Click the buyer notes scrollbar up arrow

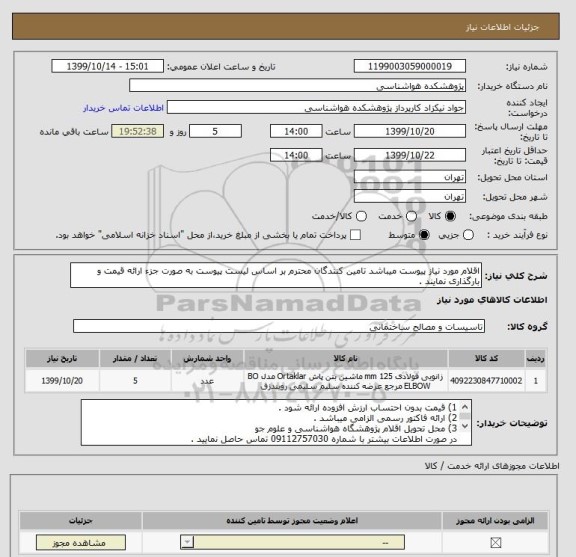pyautogui.click(x=465, y=407)
